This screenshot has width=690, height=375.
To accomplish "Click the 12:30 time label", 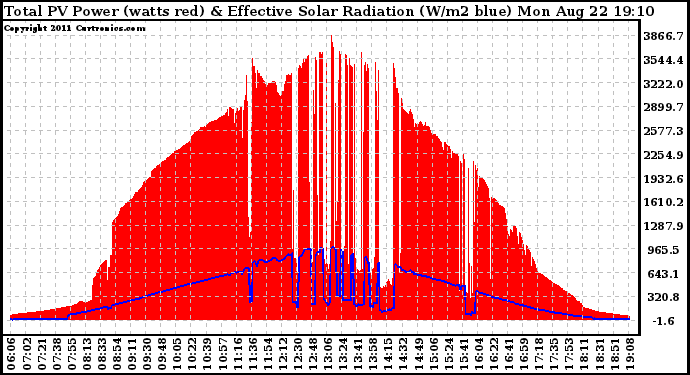I will point(297,354).
